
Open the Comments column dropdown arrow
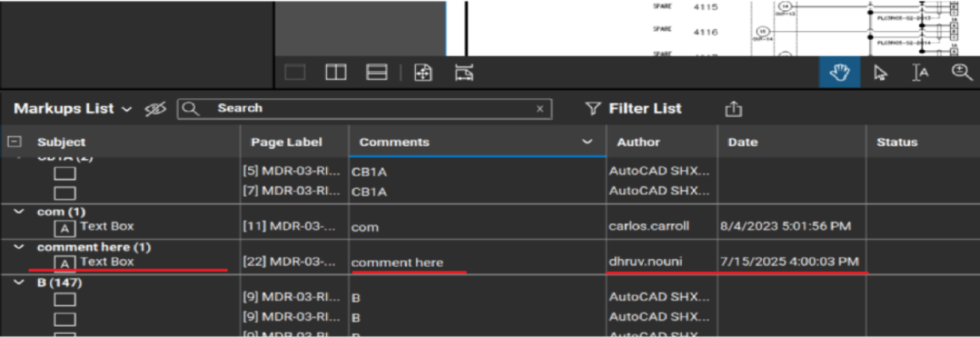588,142
